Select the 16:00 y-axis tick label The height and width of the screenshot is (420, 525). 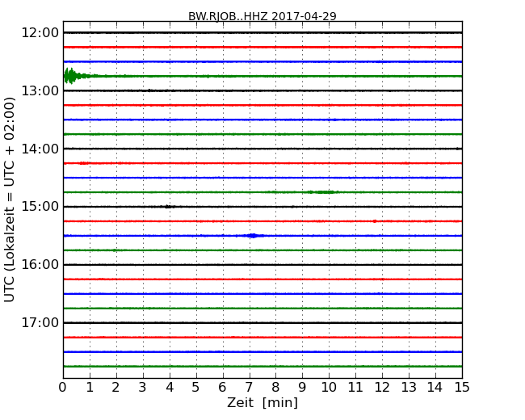40,265
